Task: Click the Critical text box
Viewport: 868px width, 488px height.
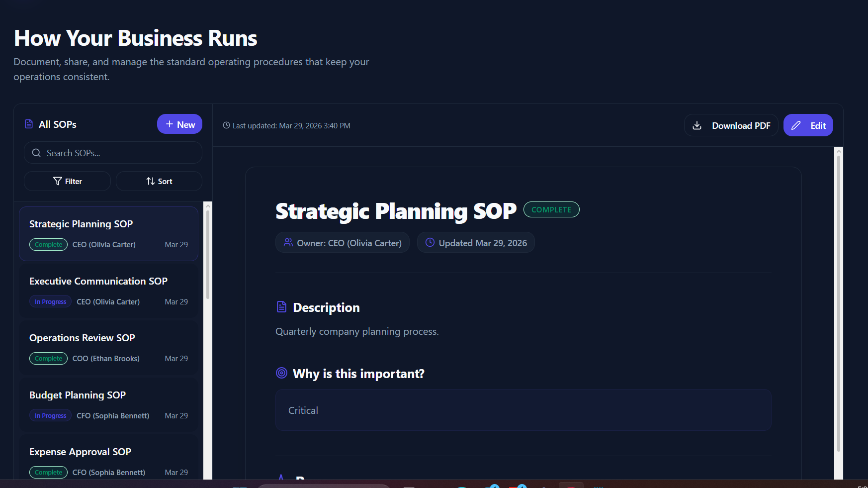Action: [523, 410]
